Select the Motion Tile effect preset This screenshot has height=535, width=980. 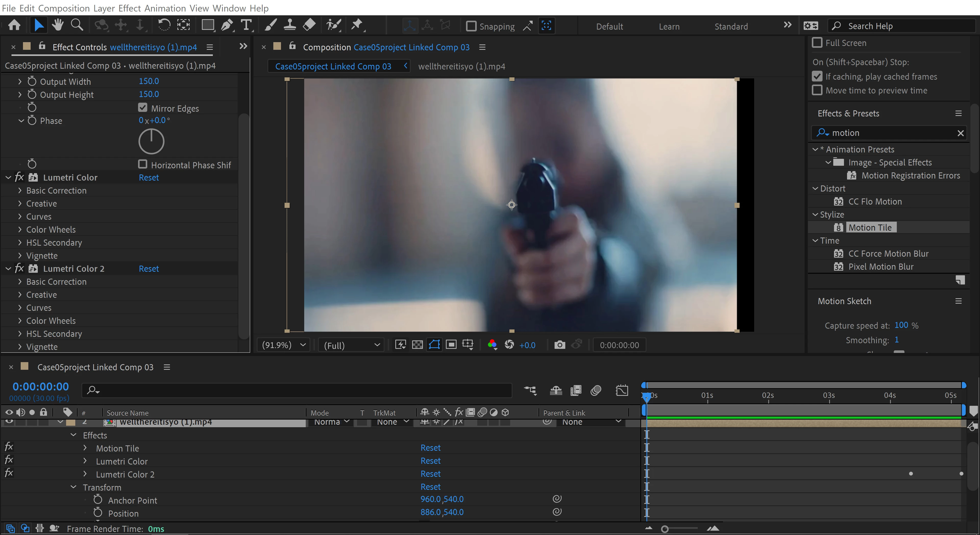[x=870, y=228]
